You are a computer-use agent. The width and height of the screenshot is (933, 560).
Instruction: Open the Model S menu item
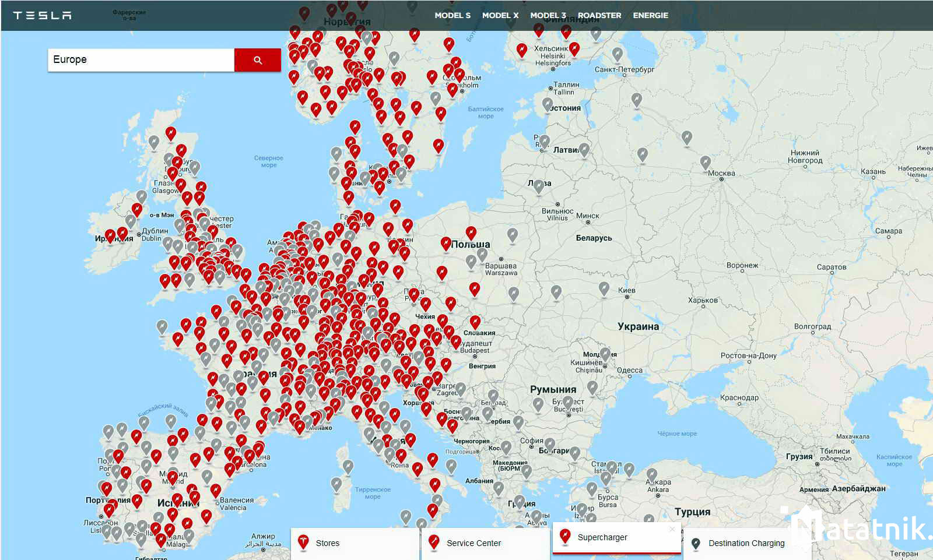452,15
